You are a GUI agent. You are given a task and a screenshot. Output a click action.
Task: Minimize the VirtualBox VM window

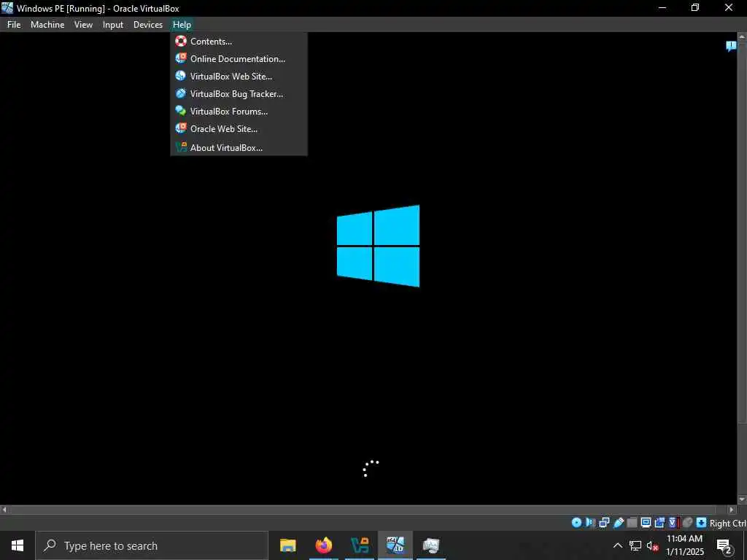click(x=662, y=7)
